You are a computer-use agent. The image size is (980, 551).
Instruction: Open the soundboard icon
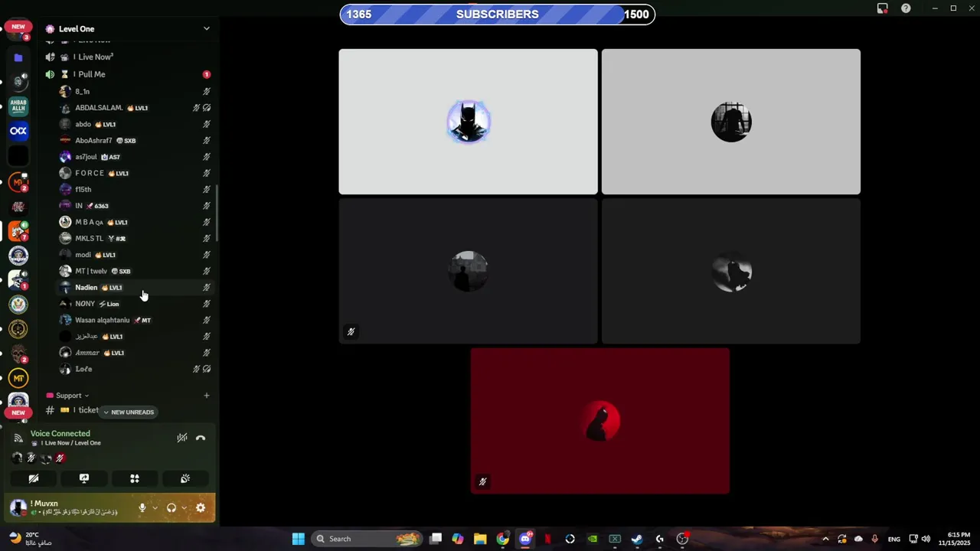point(185,478)
